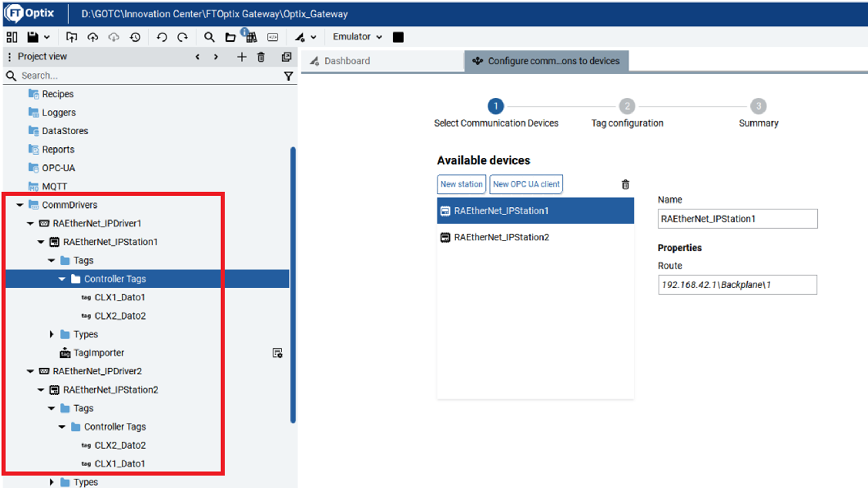Select the Recipes folder
868x488 pixels.
pyautogui.click(x=58, y=94)
